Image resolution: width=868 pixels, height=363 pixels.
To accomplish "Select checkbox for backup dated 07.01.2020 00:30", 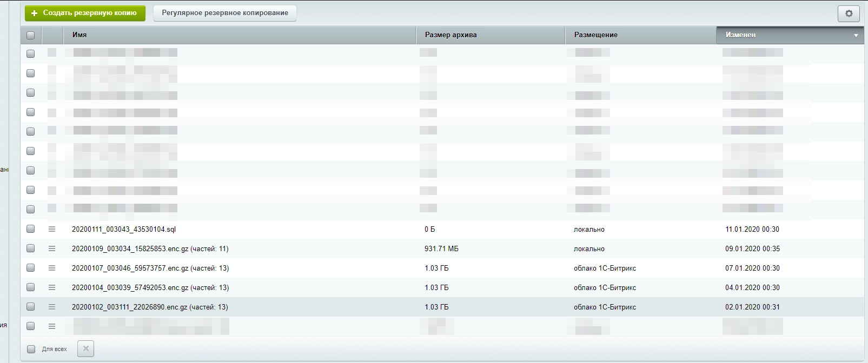I will point(31,268).
